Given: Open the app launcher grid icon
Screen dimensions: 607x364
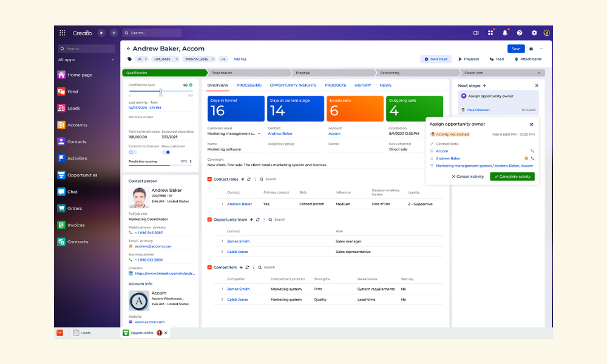Looking at the screenshot, I should [63, 33].
